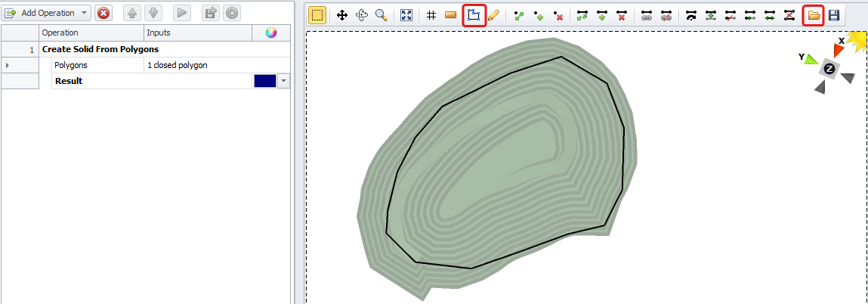Image resolution: width=868 pixels, height=304 pixels.
Task: Click the magnifier zoom tool
Action: tap(381, 15)
